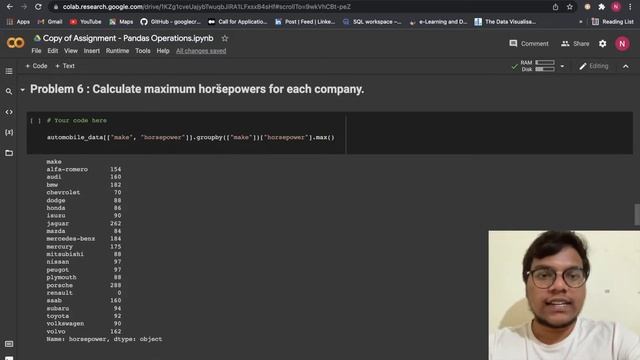Select the 'volvo' output row

tap(84, 331)
